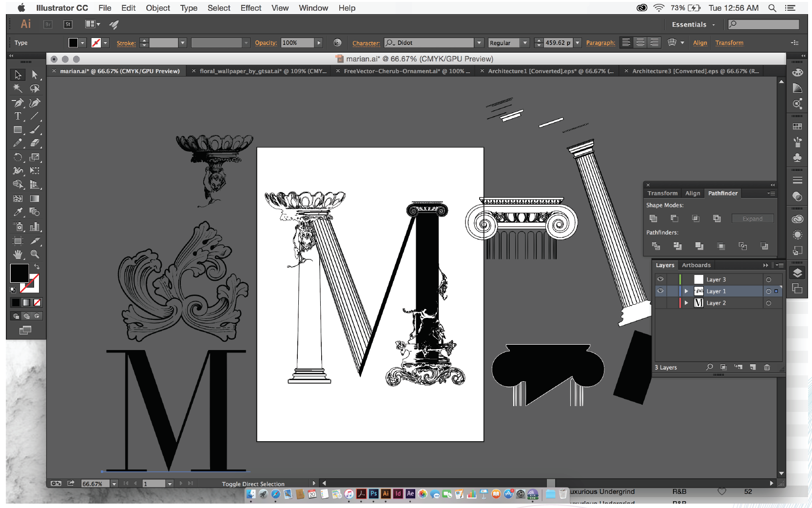Click target circle for Layer 3
The image size is (812, 508).
pos(769,279)
